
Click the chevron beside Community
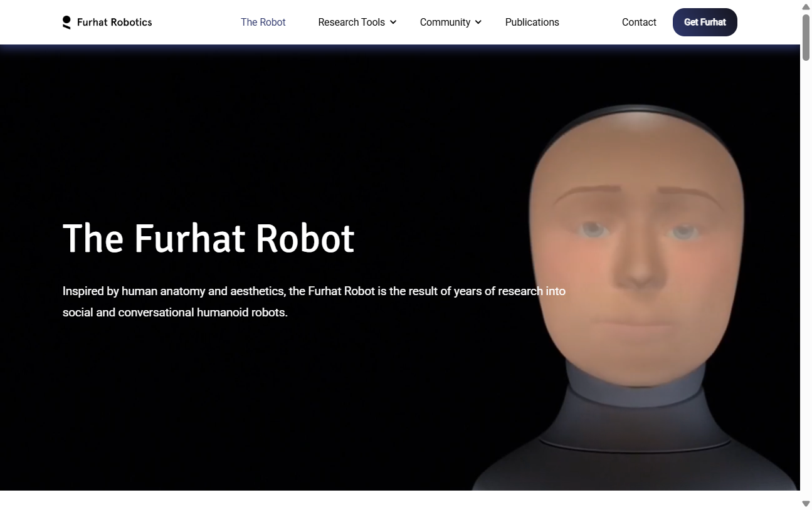coord(478,23)
